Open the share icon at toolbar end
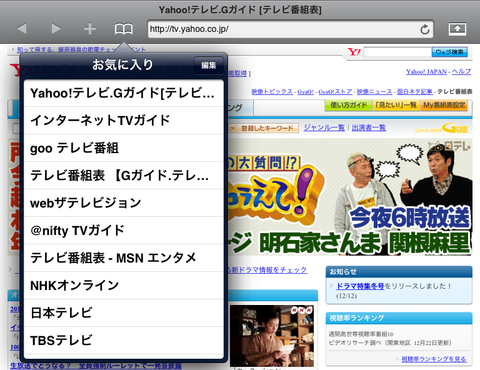This screenshot has height=370, width=480. [x=457, y=29]
